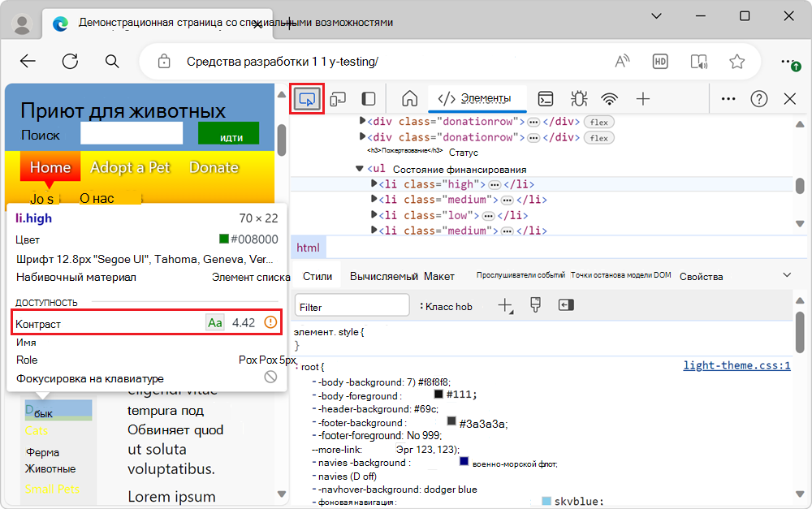The height and width of the screenshot is (509, 812).
Task: View site info lock icon
Action: point(164,61)
